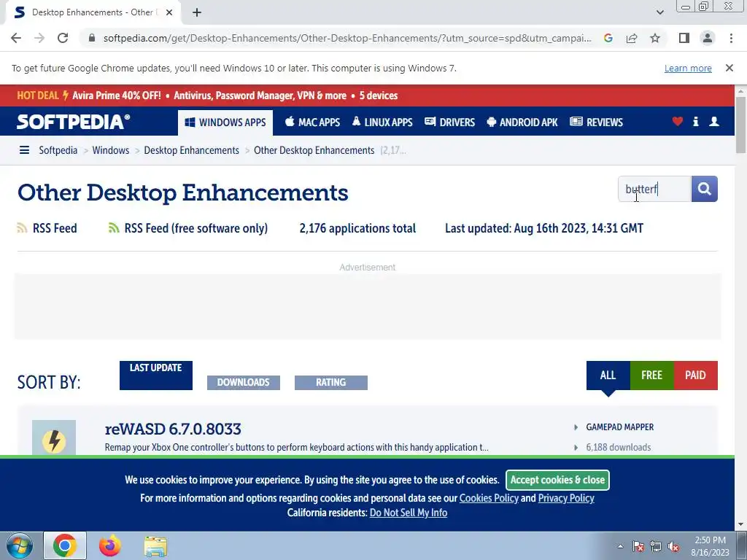Open the browser side panel
The height and width of the screenshot is (560, 747).
(684, 38)
